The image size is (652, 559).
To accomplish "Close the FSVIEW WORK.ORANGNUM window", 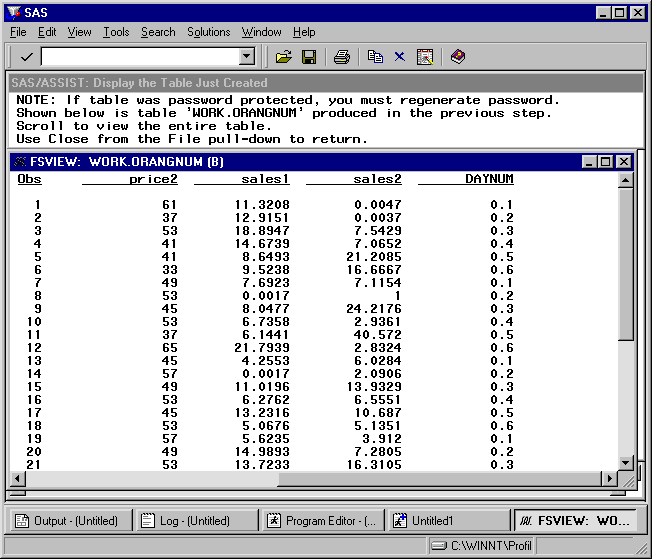I will pos(624,162).
